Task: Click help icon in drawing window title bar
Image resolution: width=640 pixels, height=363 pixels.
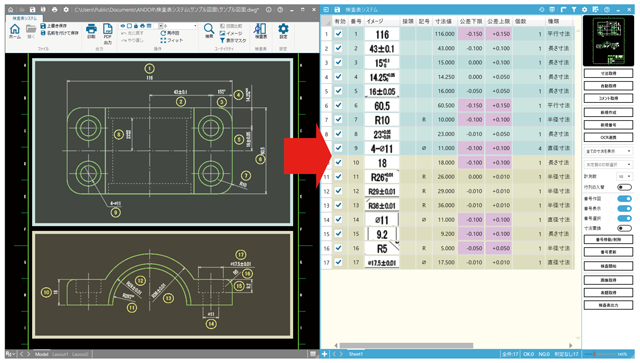Action: coord(280,9)
